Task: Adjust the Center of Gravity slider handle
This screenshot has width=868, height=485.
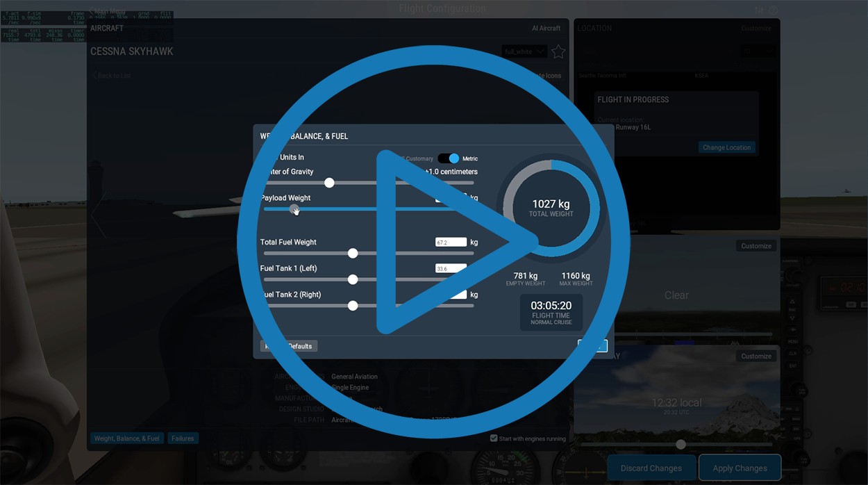Action: click(329, 183)
